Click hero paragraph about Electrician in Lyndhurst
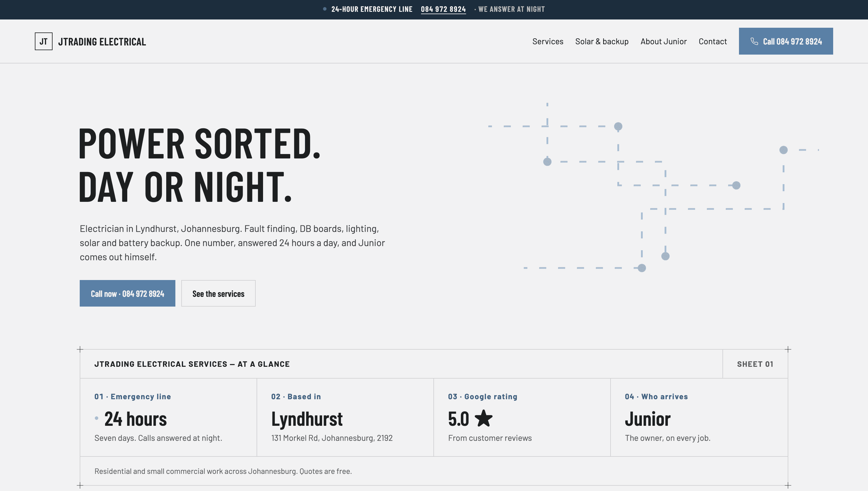This screenshot has height=491, width=868. pyautogui.click(x=232, y=243)
